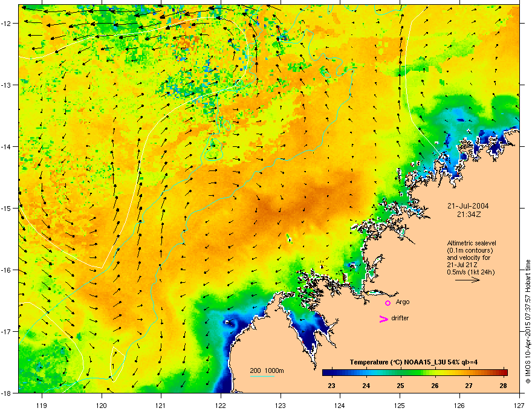Click the magenta drifter arrow symbol
The height and width of the screenshot is (411, 532).
(383, 319)
